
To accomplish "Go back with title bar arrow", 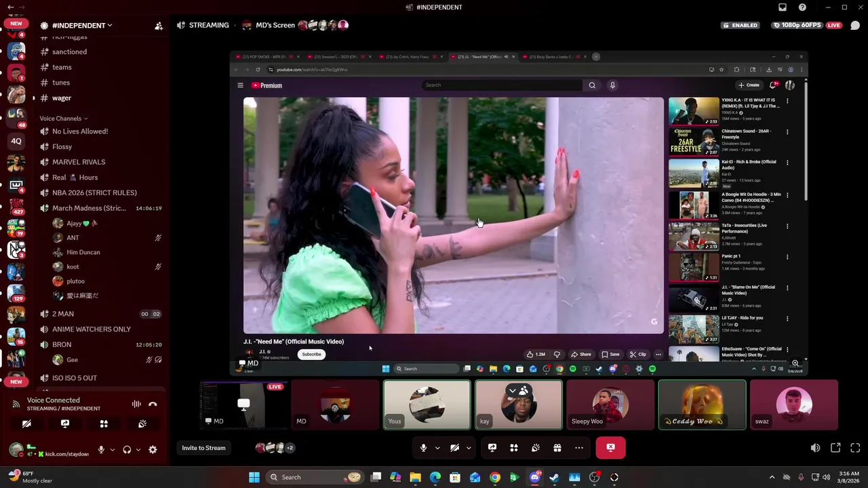I will (10, 7).
